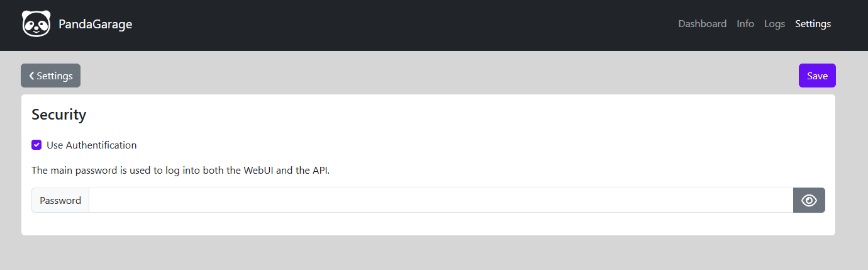
Task: Click the "Use Authentification" label text
Action: point(91,145)
